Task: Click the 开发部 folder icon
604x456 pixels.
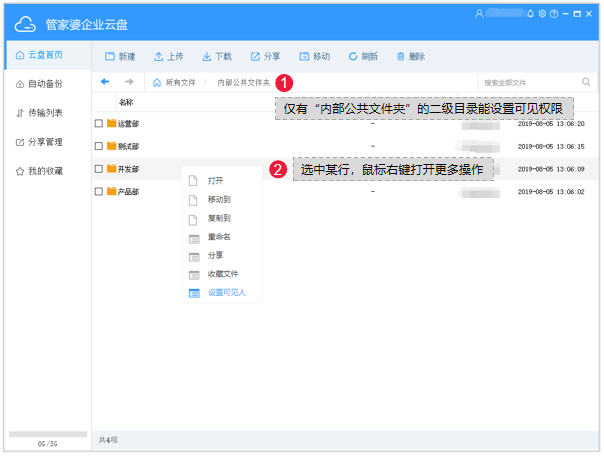Action: pos(112,169)
